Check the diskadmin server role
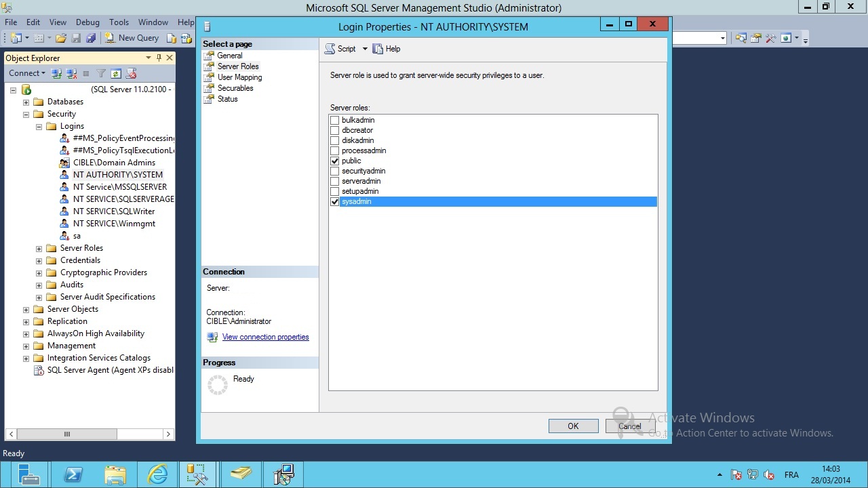 (334, 140)
